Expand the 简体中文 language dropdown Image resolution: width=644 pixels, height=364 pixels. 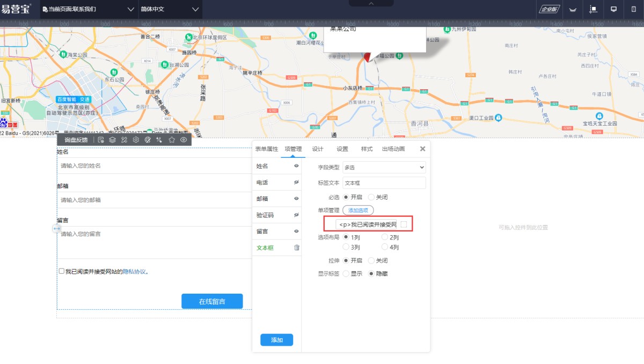[x=170, y=9]
